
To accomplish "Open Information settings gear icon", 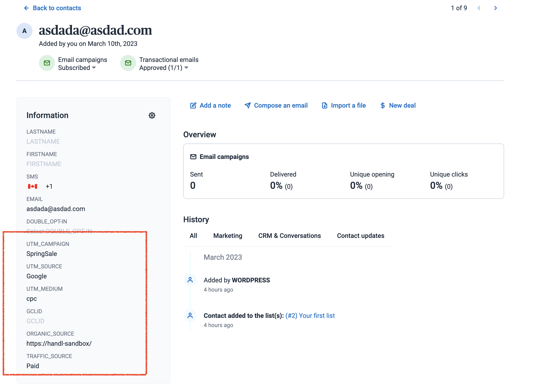I will point(152,115).
